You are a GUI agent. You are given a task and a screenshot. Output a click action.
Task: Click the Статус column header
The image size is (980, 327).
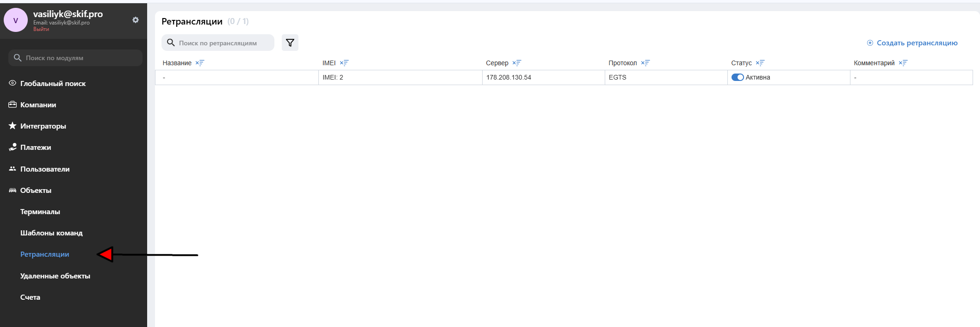pyautogui.click(x=741, y=63)
